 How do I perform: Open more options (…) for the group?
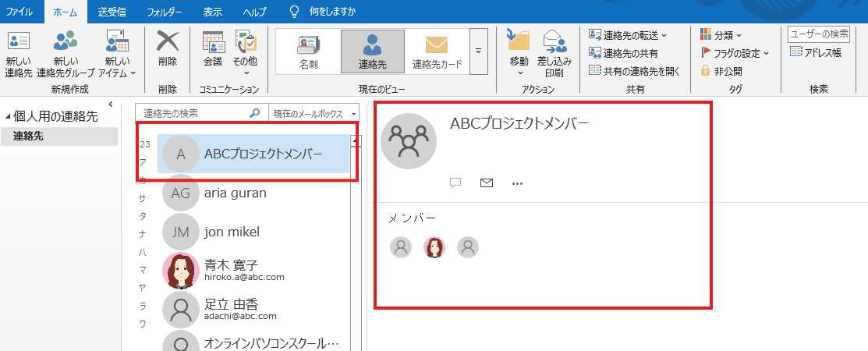coord(518,183)
